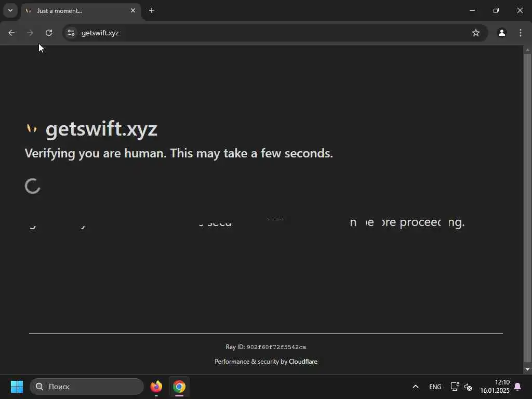View site information icon in address bar
Image resolution: width=532 pixels, height=399 pixels.
point(71,33)
